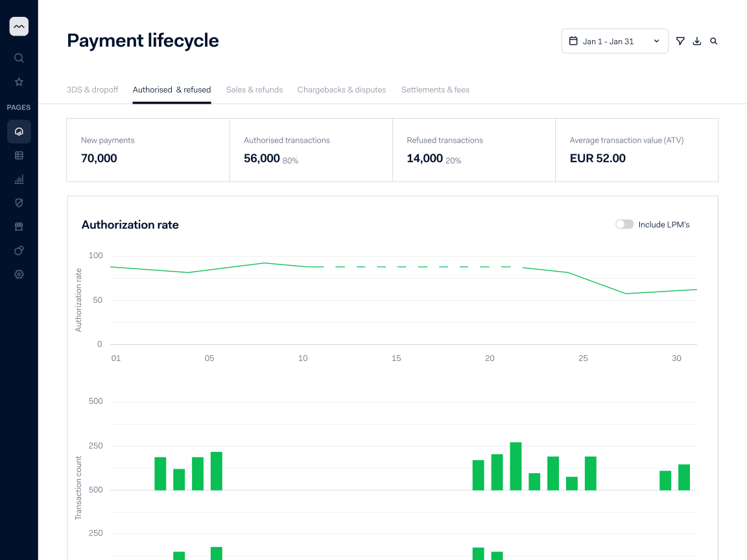The height and width of the screenshot is (560, 747).
Task: Open the shield page in sidebar
Action: [19, 203]
